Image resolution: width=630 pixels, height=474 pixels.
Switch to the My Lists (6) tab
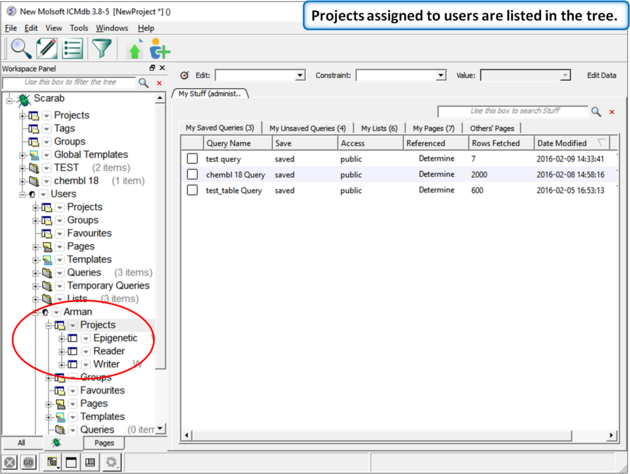click(x=379, y=129)
